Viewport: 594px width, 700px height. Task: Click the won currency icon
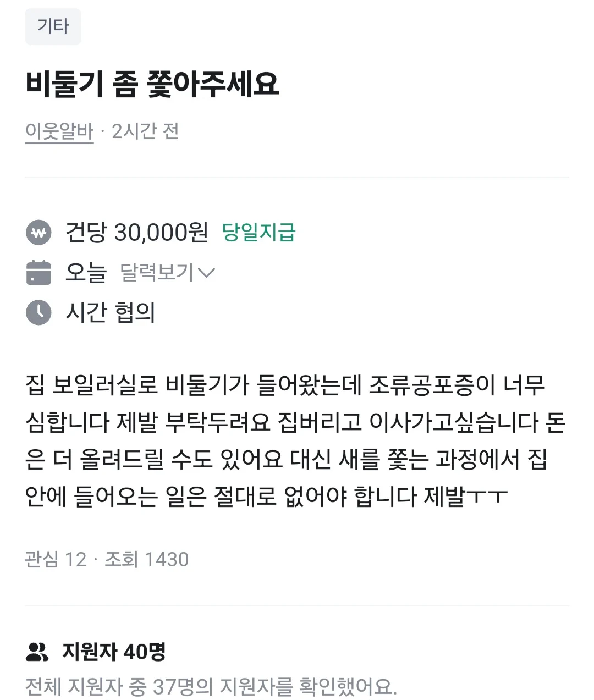[x=38, y=233]
